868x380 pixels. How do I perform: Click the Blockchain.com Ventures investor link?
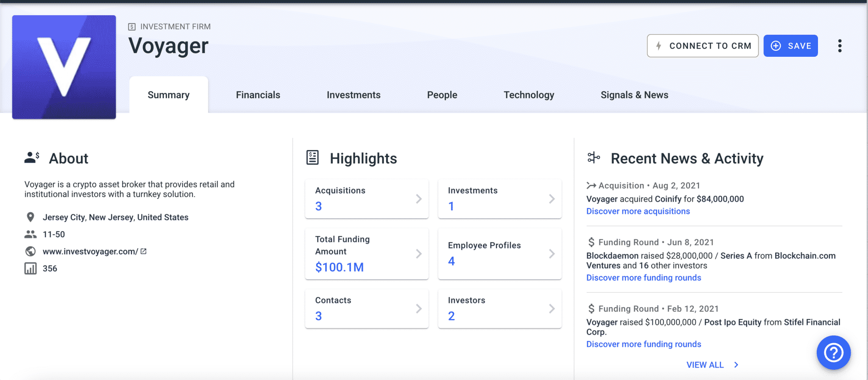711,261
